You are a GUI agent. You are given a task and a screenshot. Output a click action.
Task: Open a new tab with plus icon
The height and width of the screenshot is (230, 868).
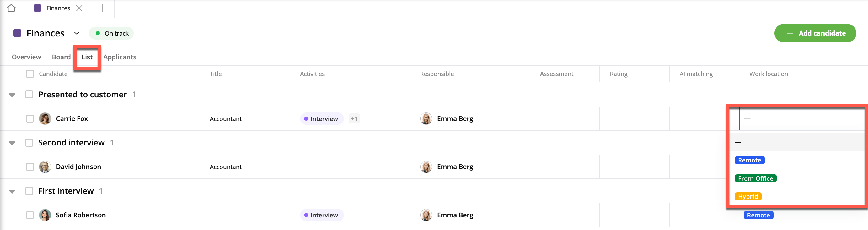tap(103, 8)
